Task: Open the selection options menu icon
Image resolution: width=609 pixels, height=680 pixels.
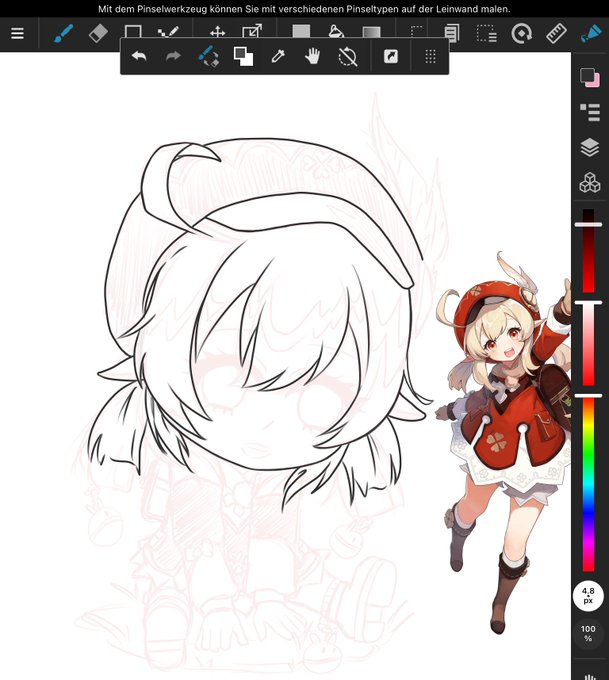Action: (x=486, y=33)
